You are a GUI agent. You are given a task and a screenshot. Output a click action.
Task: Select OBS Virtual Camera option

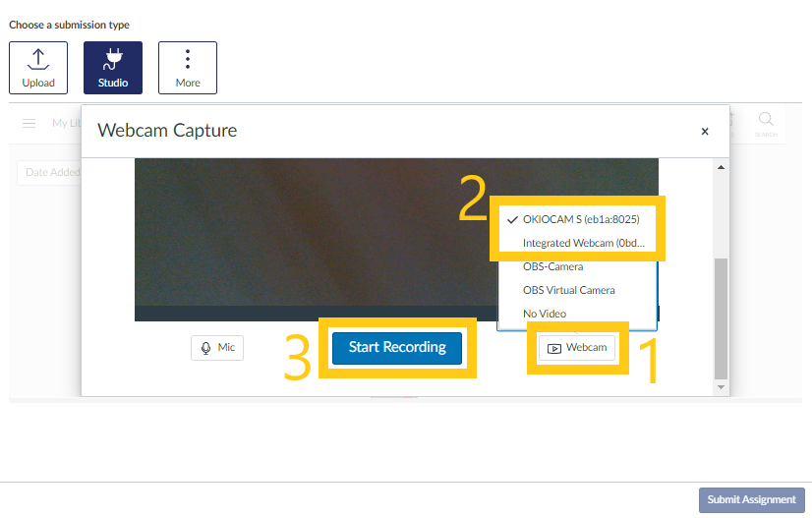point(568,290)
